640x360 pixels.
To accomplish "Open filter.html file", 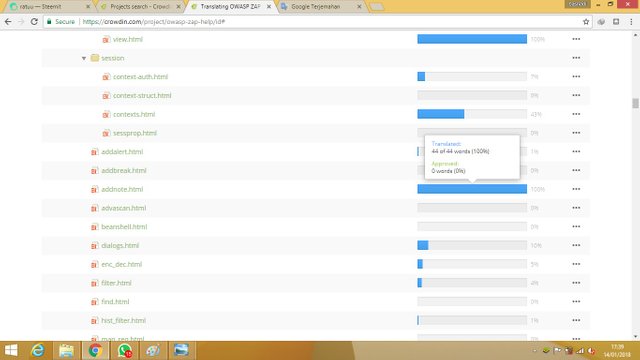I will click(116, 283).
